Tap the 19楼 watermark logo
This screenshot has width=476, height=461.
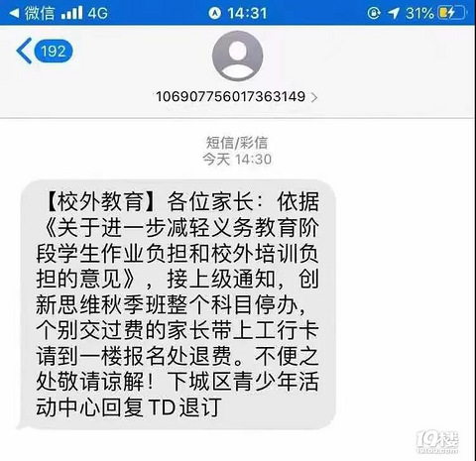(437, 442)
